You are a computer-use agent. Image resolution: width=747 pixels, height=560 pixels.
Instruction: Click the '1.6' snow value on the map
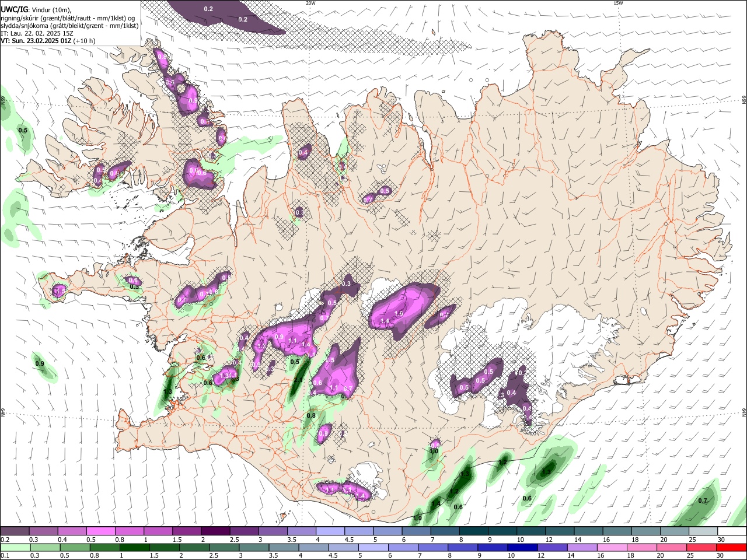pyautogui.click(x=399, y=313)
